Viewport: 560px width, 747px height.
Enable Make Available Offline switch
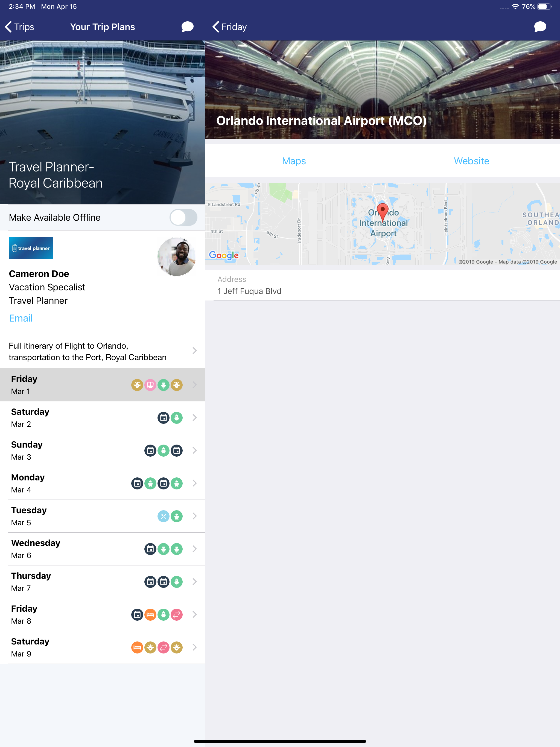183,217
